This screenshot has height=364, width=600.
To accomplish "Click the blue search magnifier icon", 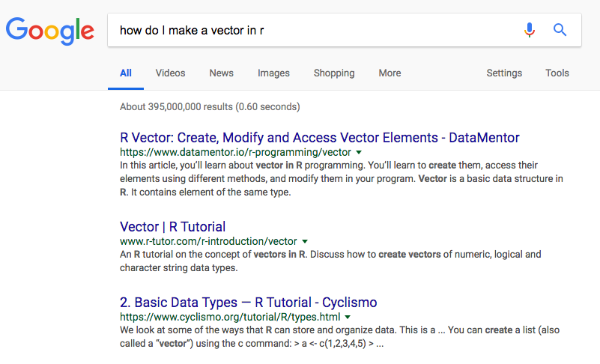I will click(x=560, y=30).
